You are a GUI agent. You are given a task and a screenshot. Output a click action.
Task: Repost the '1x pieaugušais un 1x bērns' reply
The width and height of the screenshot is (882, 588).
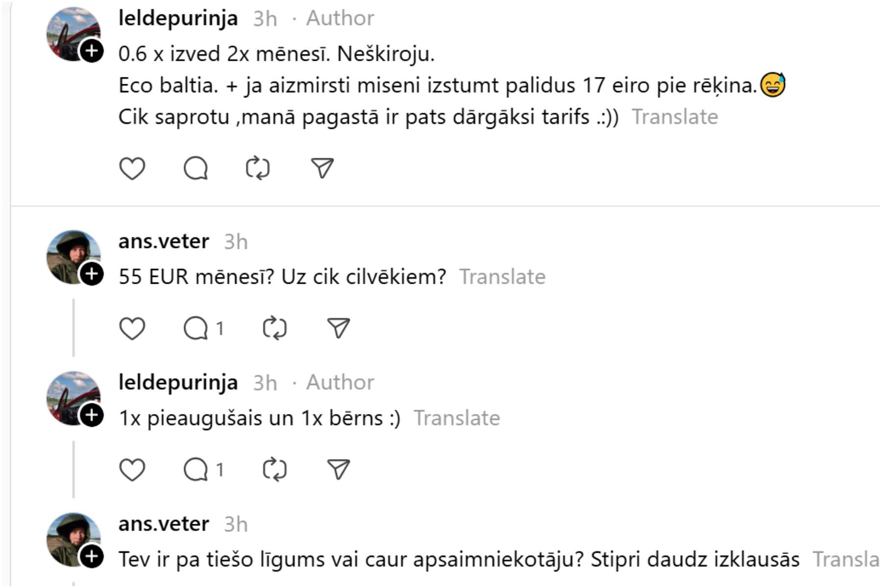pyautogui.click(x=274, y=469)
